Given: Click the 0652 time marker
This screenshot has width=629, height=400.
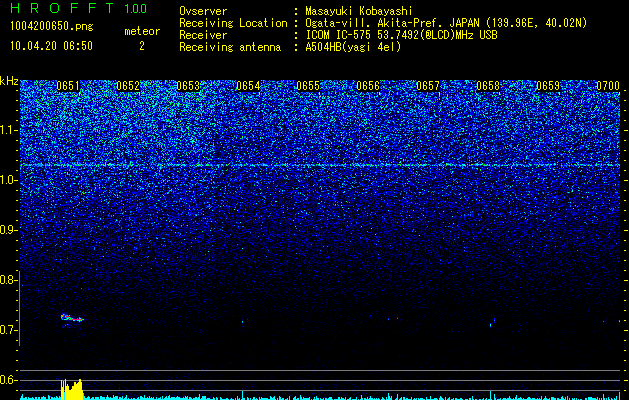Looking at the screenshot, I should point(128,86).
